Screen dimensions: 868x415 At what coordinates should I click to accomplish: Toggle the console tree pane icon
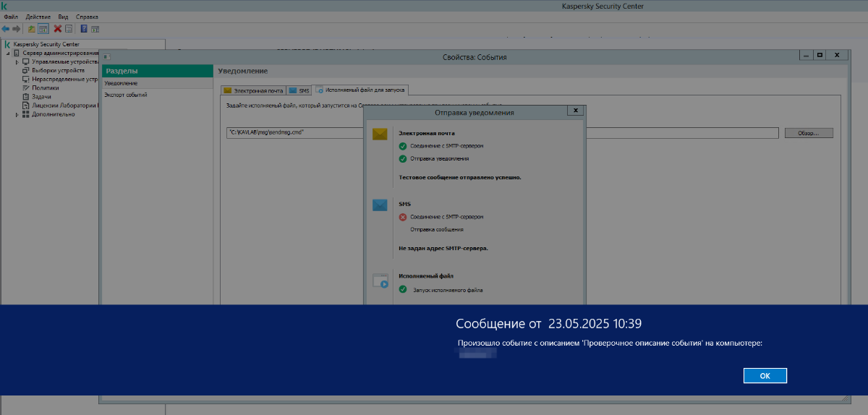(x=43, y=28)
